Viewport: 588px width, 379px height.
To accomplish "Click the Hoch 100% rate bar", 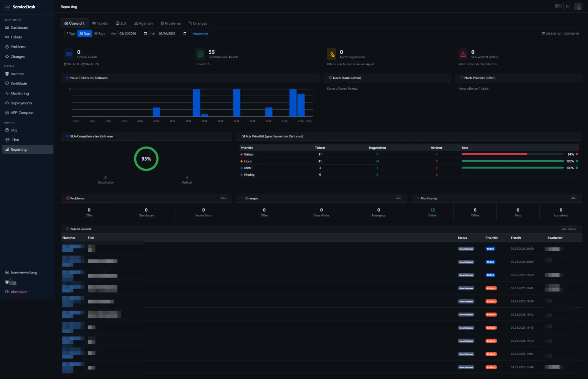I will (512, 161).
